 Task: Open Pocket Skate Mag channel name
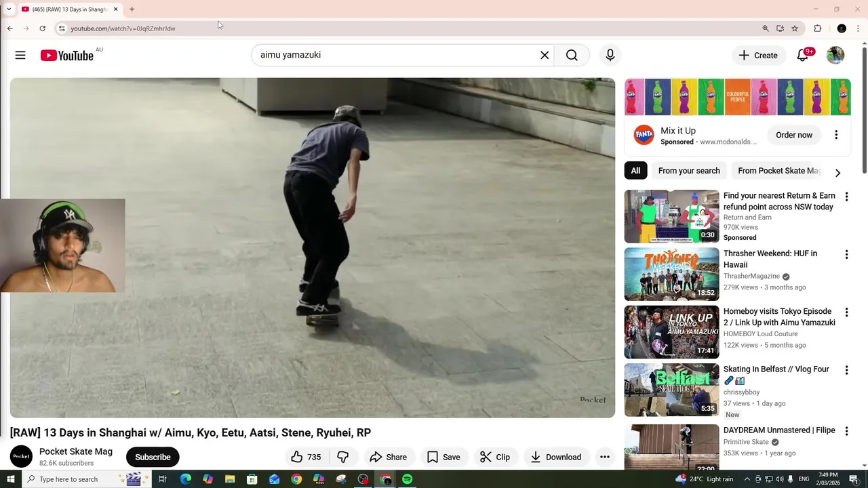[x=76, y=451]
